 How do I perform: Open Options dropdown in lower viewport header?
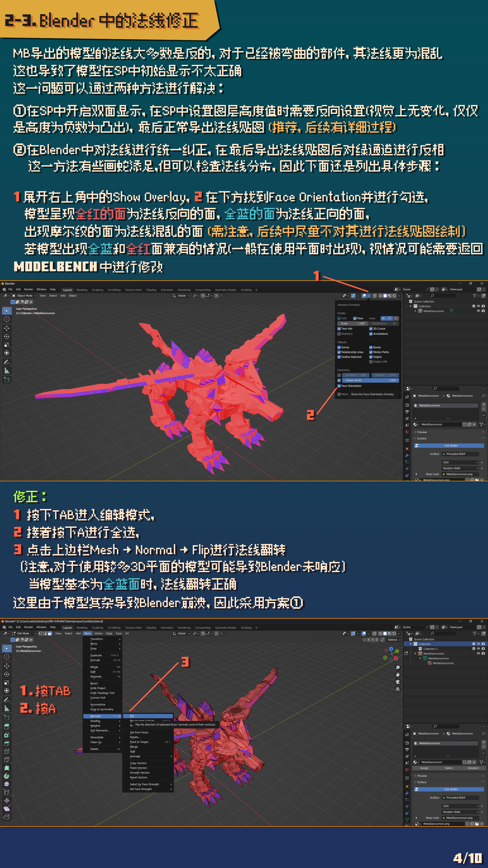pos(394,640)
